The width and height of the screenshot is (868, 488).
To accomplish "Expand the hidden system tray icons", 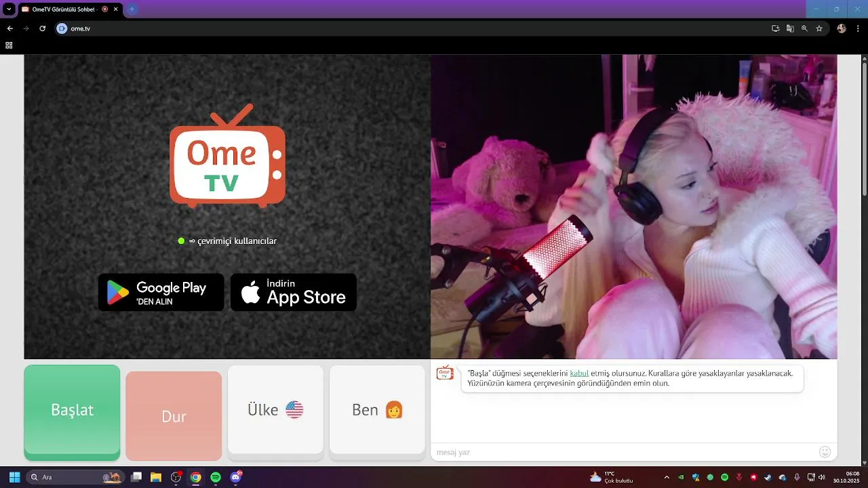I will tap(667, 477).
